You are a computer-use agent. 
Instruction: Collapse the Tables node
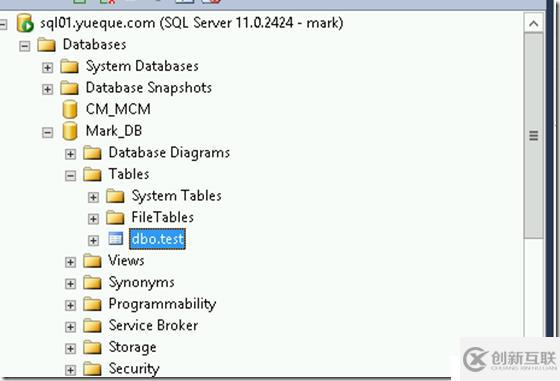70,176
